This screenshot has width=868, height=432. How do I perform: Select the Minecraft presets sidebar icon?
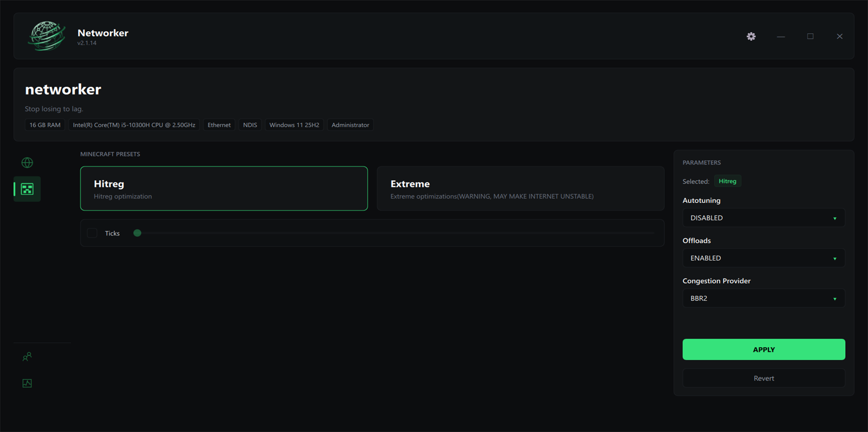click(27, 189)
